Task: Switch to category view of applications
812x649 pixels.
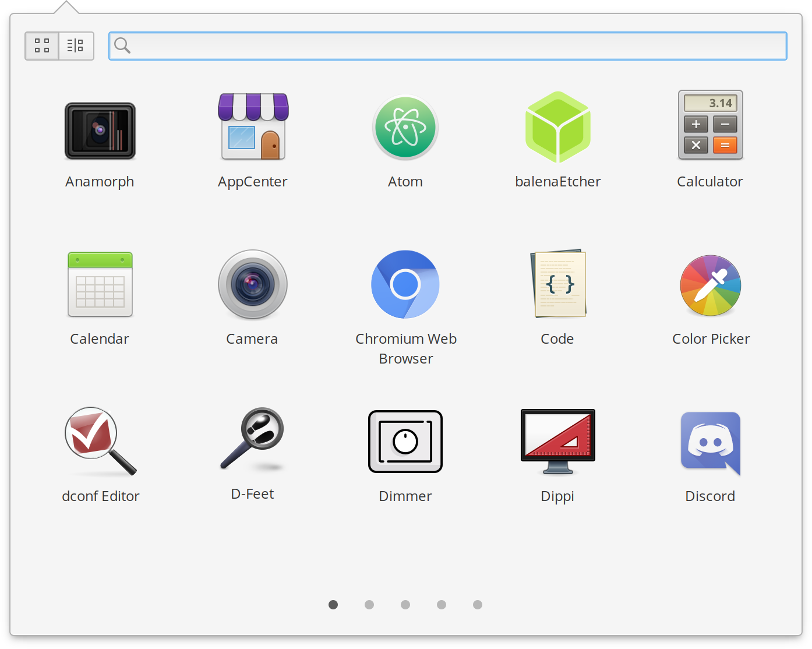Action: (76, 46)
